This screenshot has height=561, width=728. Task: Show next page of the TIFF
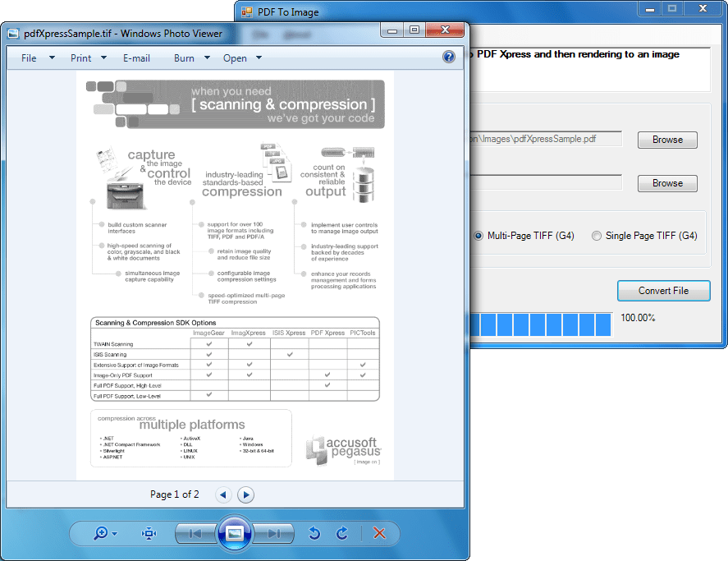pos(245,494)
